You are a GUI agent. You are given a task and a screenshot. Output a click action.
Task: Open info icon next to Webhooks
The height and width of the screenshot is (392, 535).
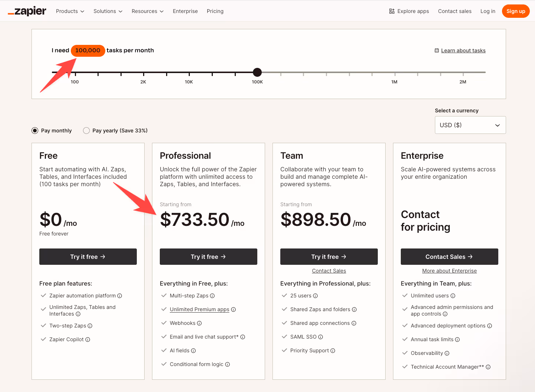tap(199, 323)
